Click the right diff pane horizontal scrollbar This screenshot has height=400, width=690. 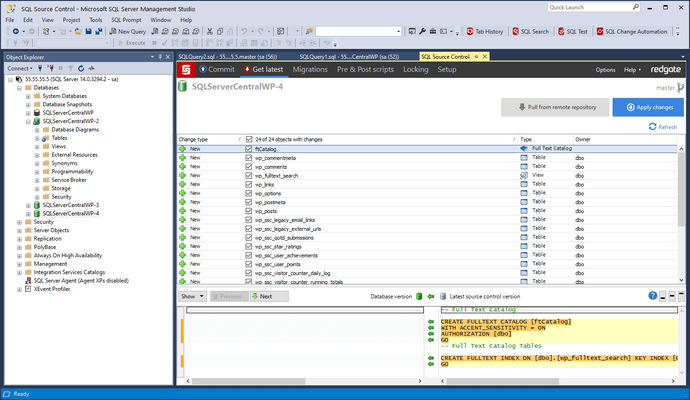click(503, 381)
